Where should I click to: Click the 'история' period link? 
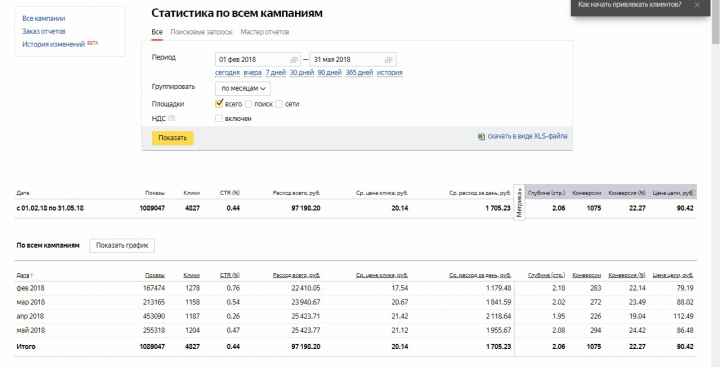390,73
